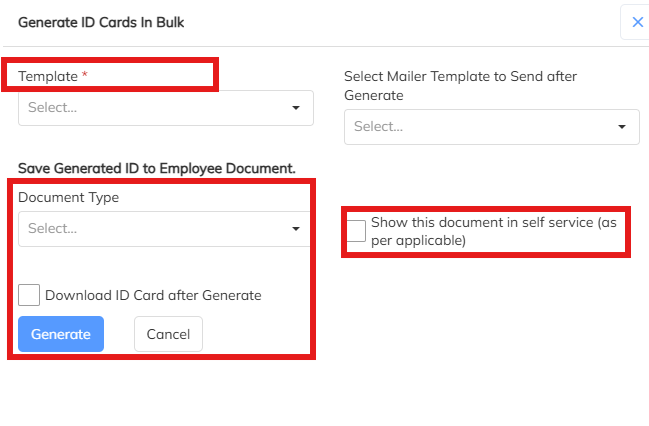
Task: Click the 'Document Type' field label
Action: click(68, 197)
